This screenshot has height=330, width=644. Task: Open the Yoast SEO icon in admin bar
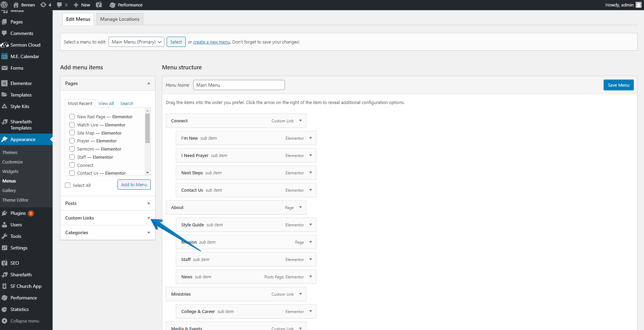99,5
